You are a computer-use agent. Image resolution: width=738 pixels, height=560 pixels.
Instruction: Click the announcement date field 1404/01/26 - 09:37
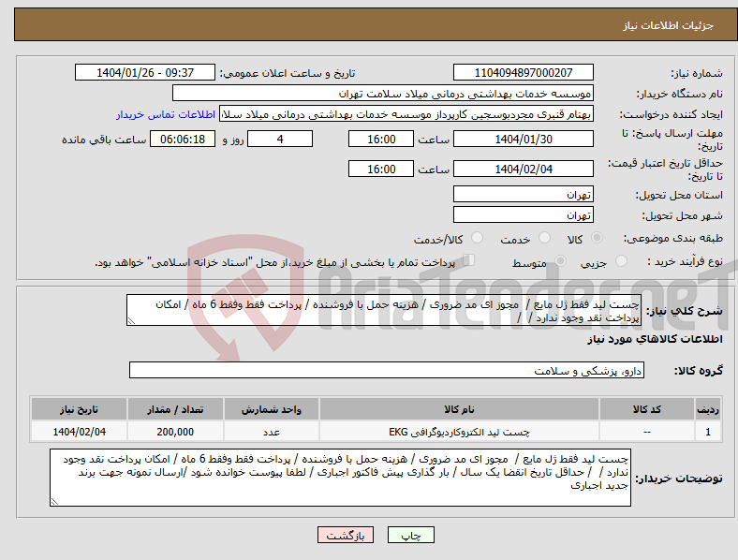coord(145,72)
